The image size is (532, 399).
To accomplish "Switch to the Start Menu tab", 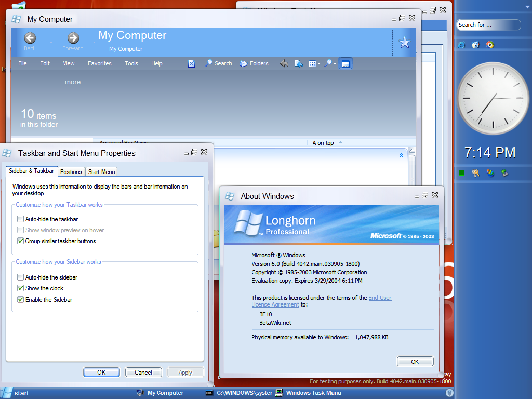I will coord(101,172).
